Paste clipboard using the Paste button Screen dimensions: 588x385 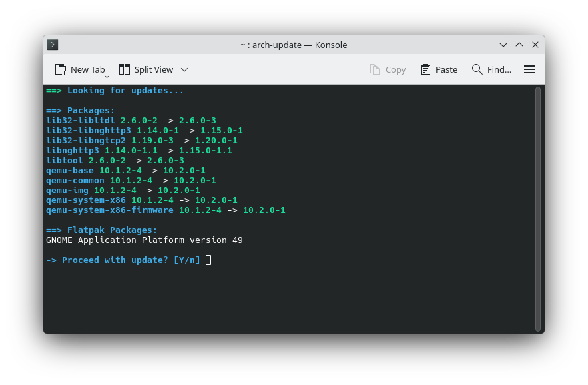pyautogui.click(x=439, y=69)
